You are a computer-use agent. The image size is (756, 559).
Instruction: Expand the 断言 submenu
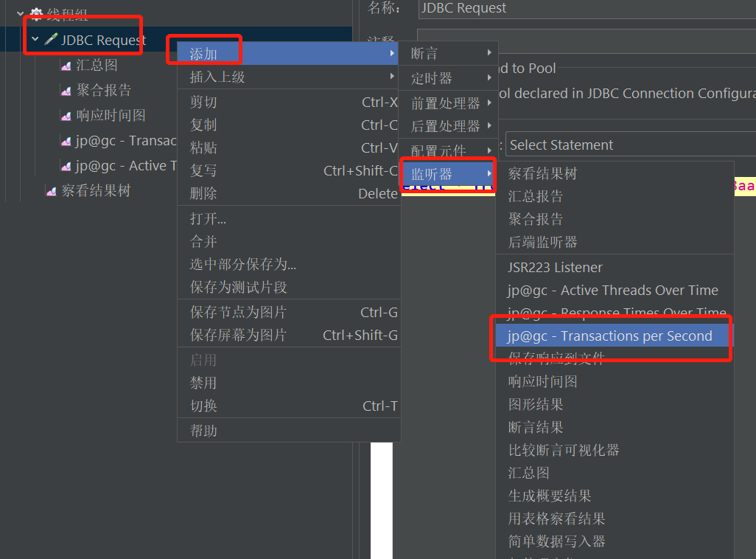[x=448, y=53]
